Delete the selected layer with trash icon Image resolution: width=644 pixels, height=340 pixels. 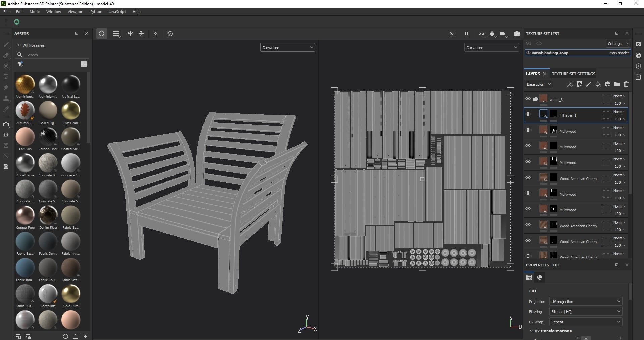click(626, 84)
